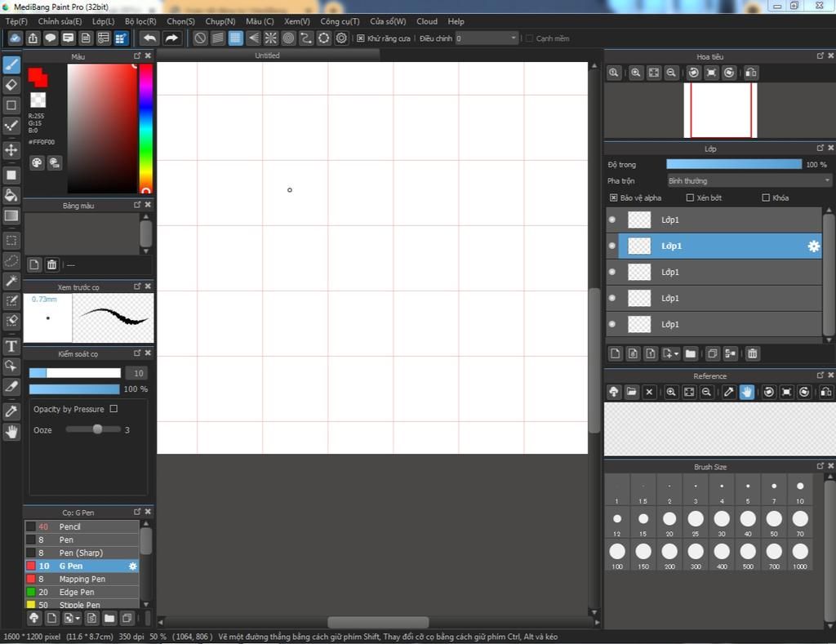836x644 pixels.
Task: Delete layer using trash icon in layer panel
Action: (x=752, y=353)
